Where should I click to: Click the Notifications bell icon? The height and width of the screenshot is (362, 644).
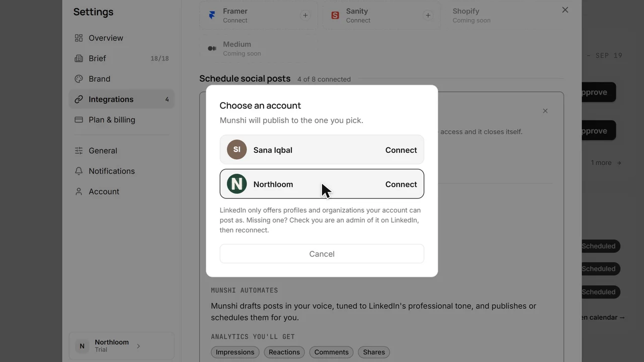click(x=78, y=171)
